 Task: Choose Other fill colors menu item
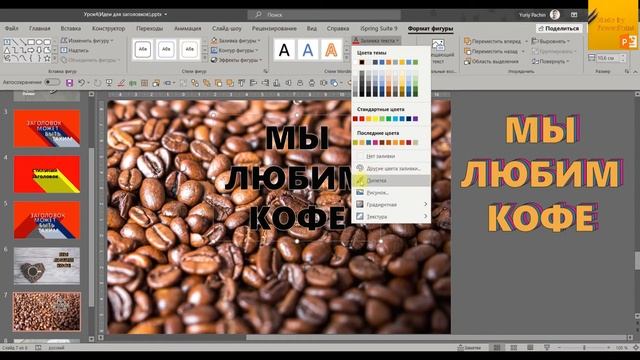391,168
